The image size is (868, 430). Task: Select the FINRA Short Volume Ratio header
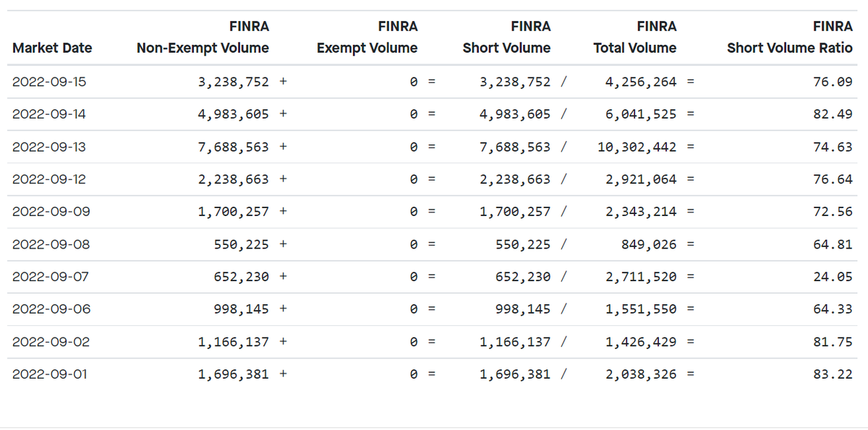tap(790, 38)
